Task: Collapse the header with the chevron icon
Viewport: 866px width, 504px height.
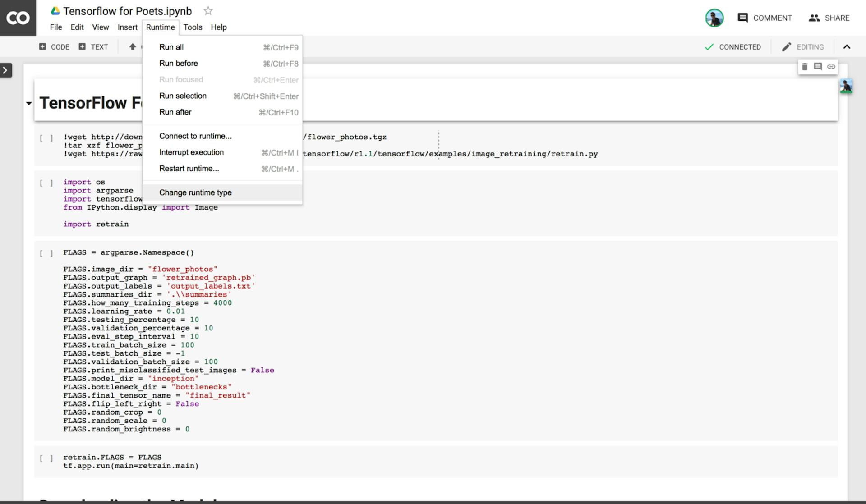Action: tap(847, 46)
